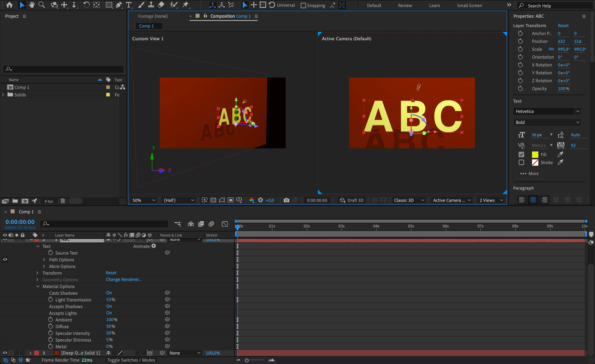Select the Puppet Pin tool

pyautogui.click(x=186, y=5)
